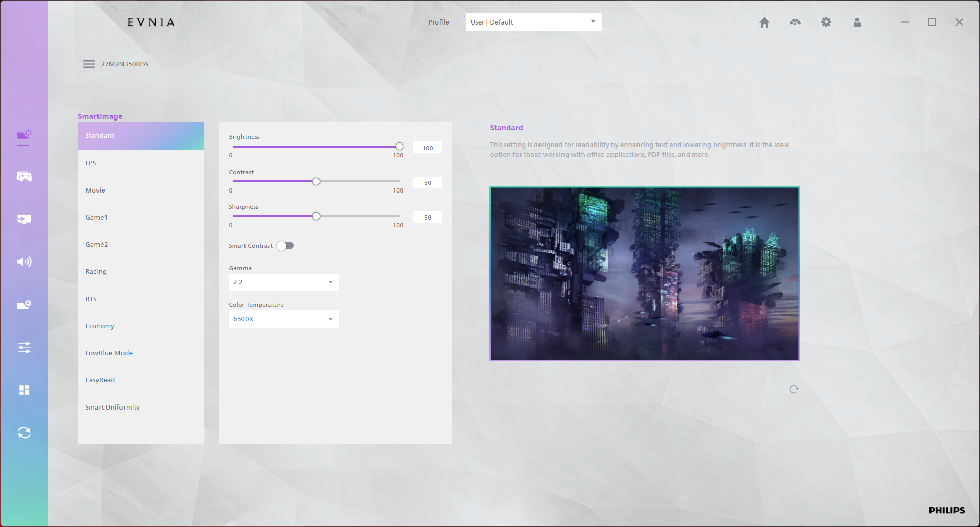Toggle the Smart Contrast switch
This screenshot has height=527, width=980.
tap(285, 246)
